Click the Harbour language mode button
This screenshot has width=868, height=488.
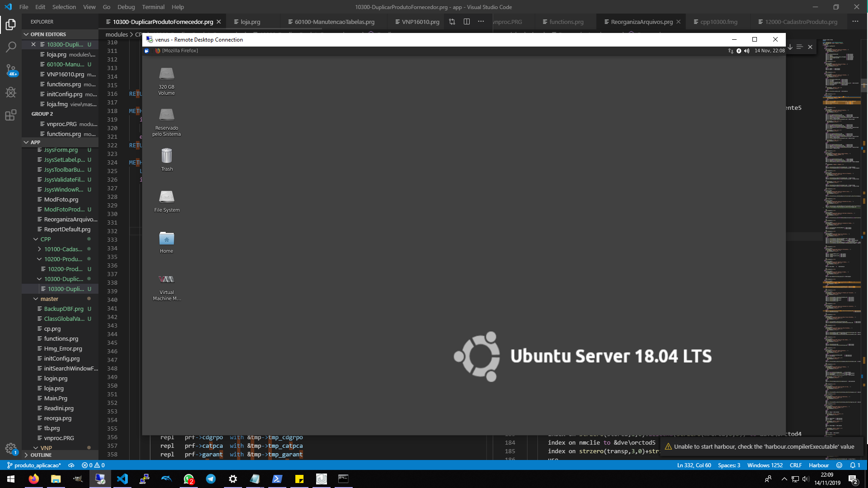point(818,465)
